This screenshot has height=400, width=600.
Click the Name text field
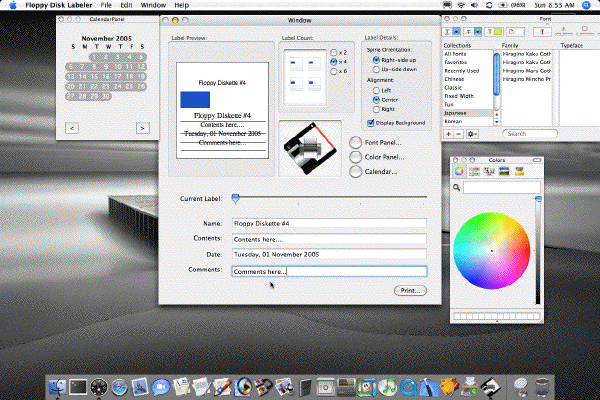[329, 224]
